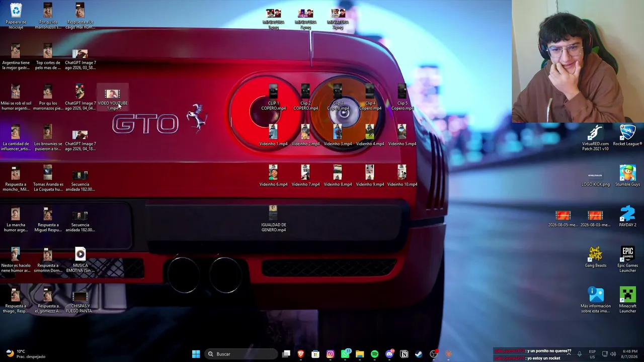This screenshot has width=644, height=362.
Task: Select the CLIP 1 COPERO.mp4 file
Action: coord(273,98)
